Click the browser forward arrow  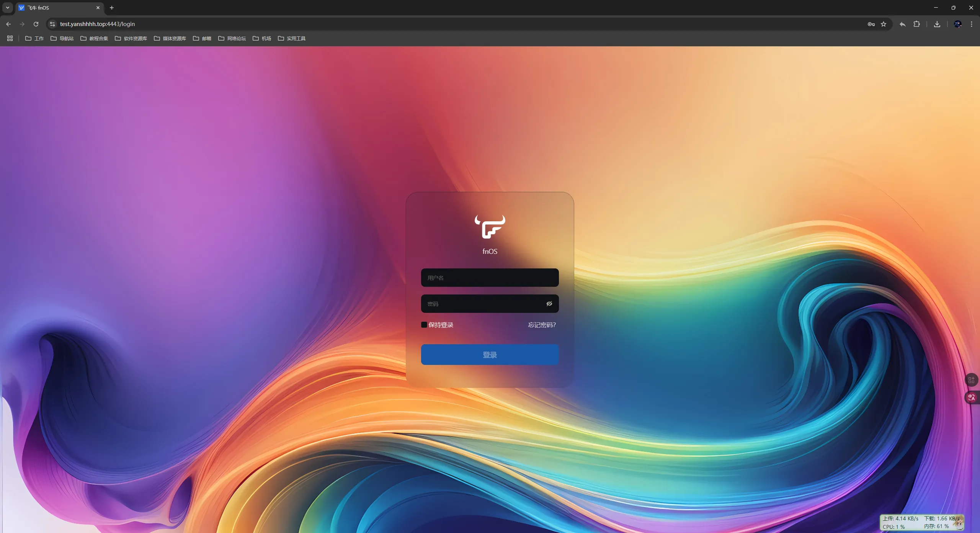pyautogui.click(x=22, y=24)
